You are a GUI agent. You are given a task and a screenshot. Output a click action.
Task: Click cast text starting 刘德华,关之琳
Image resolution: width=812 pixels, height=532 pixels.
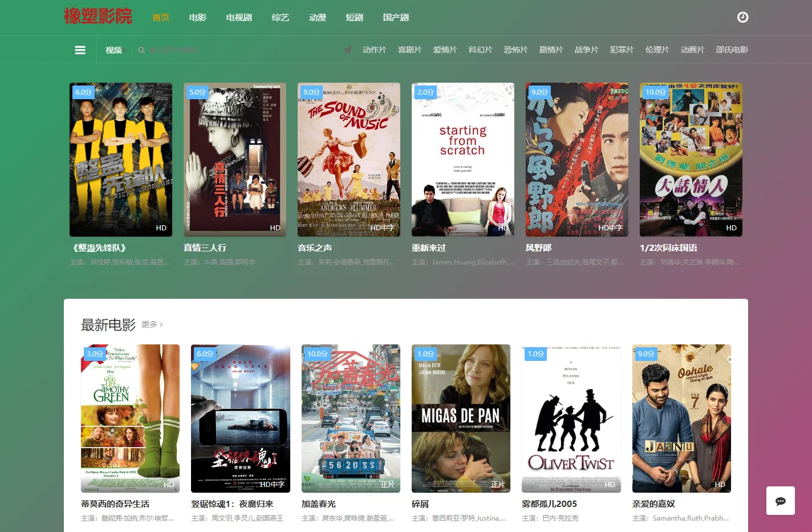689,262
